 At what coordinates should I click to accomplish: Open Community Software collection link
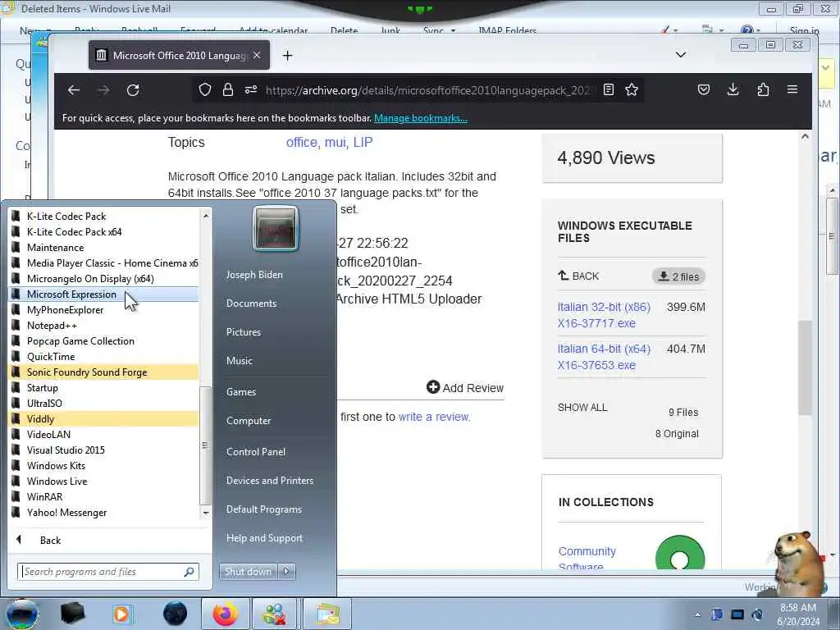pyautogui.click(x=587, y=558)
